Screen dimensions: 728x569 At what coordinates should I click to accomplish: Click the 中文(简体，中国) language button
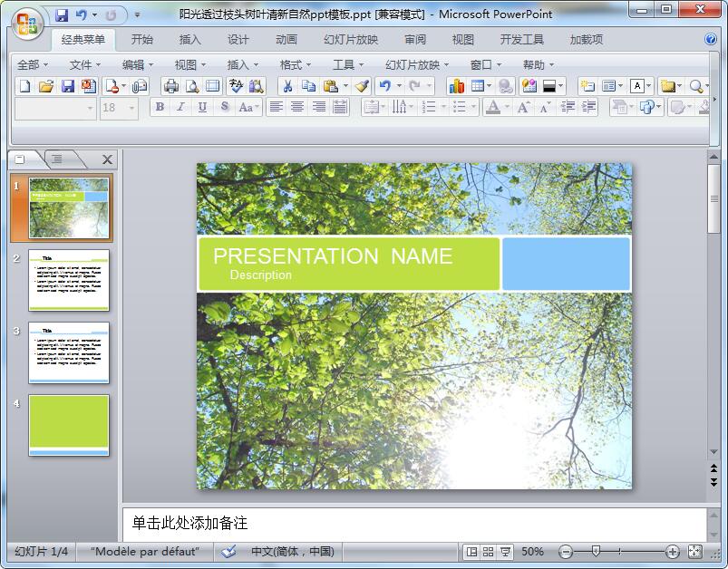(x=293, y=552)
